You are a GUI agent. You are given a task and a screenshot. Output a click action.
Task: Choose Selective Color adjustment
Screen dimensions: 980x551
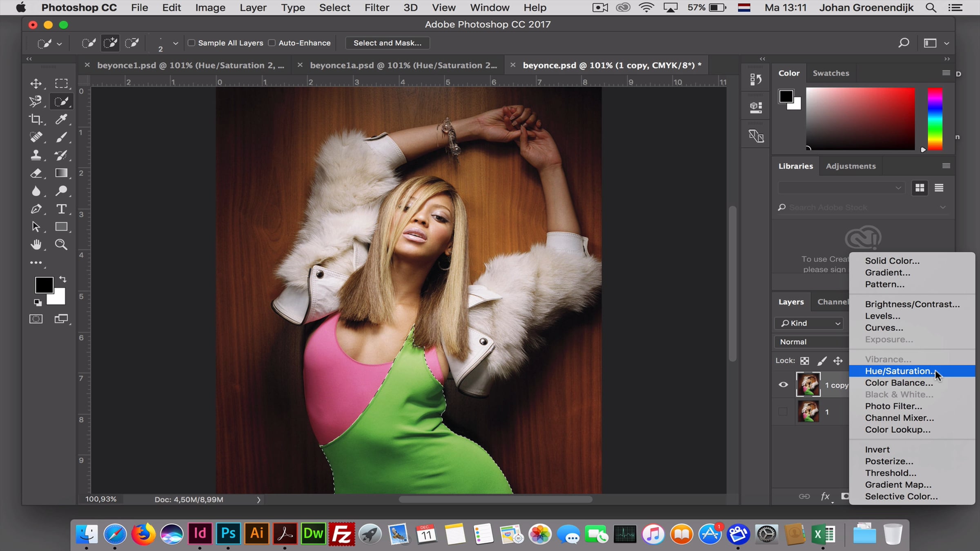(901, 496)
